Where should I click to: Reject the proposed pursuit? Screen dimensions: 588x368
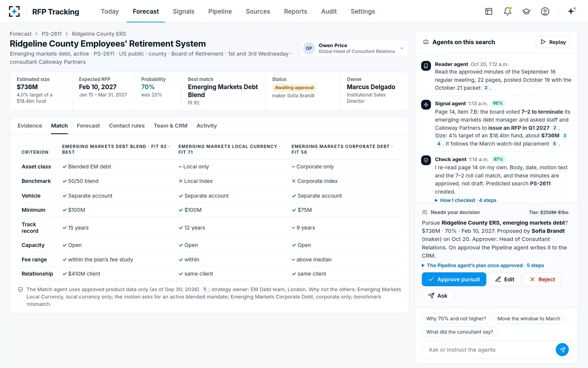542,279
